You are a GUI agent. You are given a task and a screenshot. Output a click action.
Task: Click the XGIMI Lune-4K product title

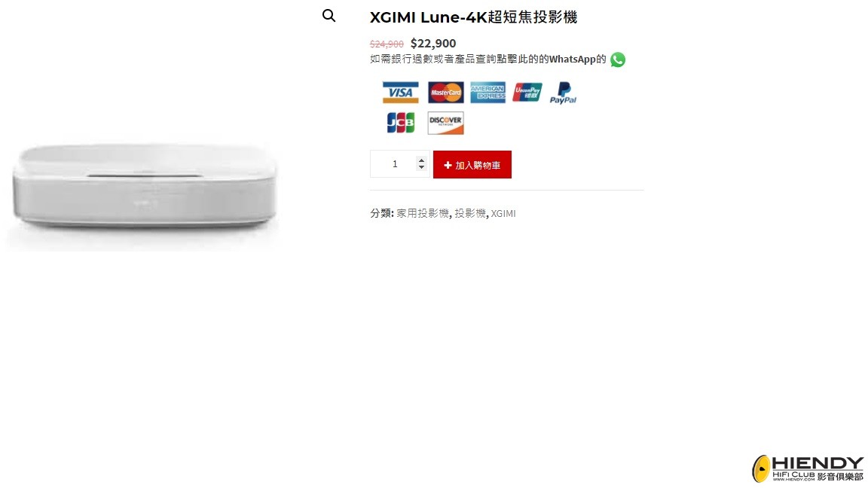(473, 17)
